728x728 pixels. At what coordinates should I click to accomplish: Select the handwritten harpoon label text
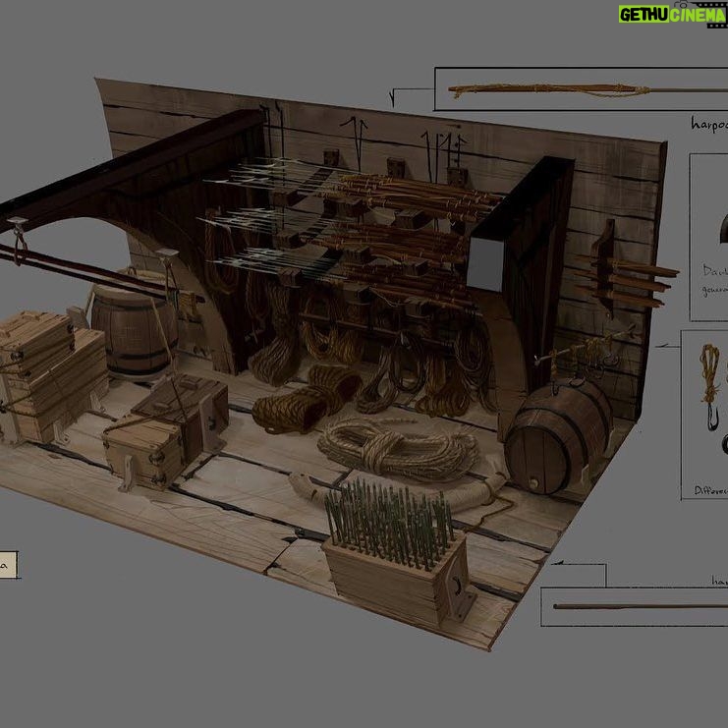pyautogui.click(x=709, y=125)
